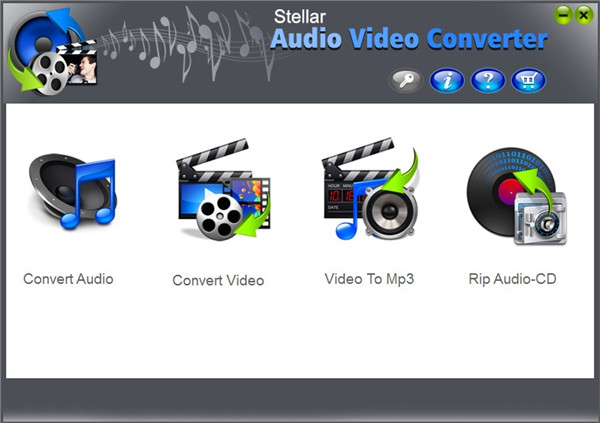Click the "Convert Audio" text label
600x423 pixels.
68,278
